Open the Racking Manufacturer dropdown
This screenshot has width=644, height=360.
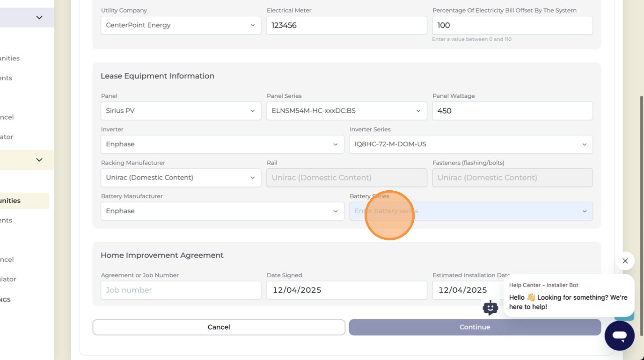pos(181,178)
